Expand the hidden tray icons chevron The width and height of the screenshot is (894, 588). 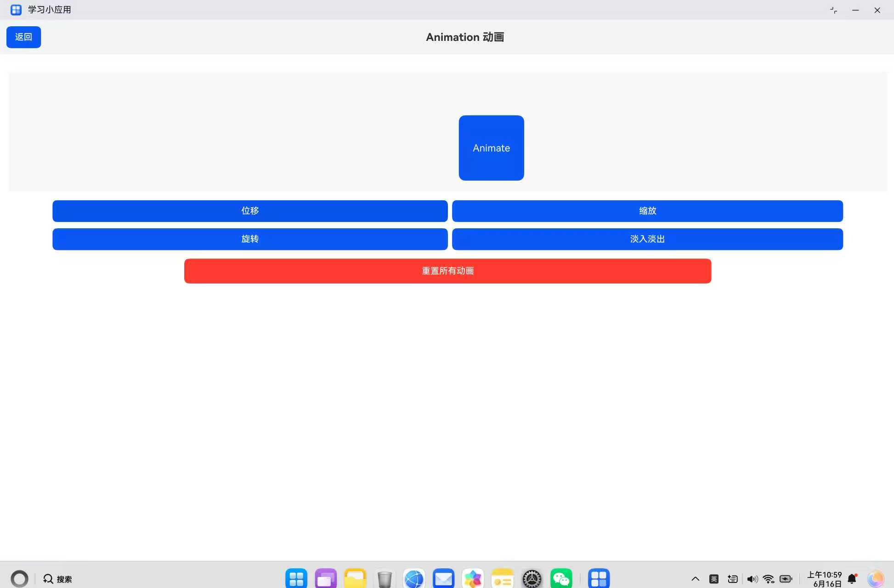tap(695, 579)
